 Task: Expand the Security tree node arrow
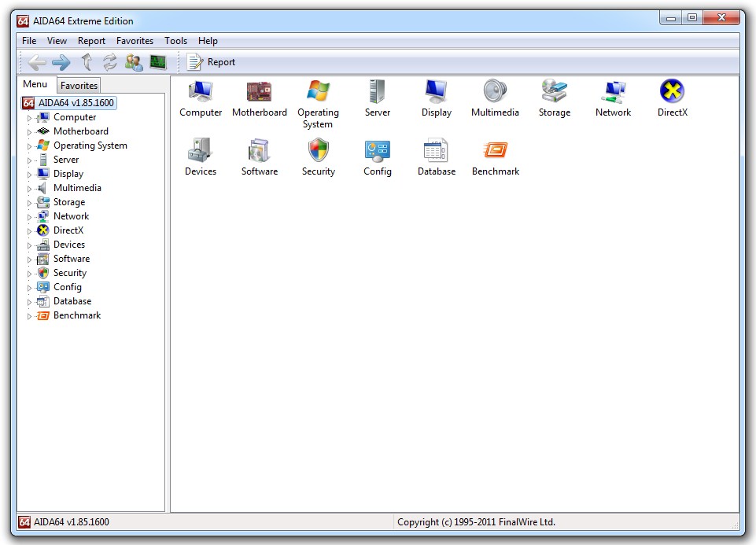pyautogui.click(x=29, y=274)
